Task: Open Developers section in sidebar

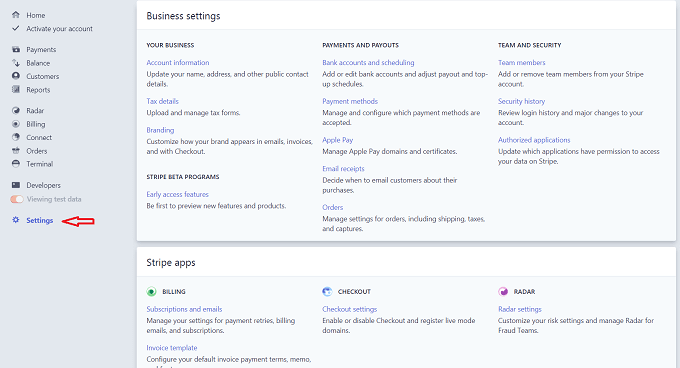Action: (x=43, y=185)
